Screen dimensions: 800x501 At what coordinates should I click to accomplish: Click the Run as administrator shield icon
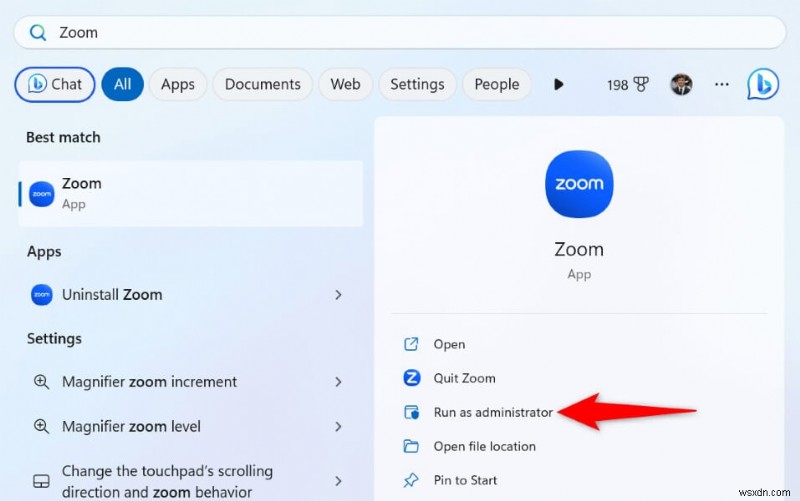pos(411,412)
